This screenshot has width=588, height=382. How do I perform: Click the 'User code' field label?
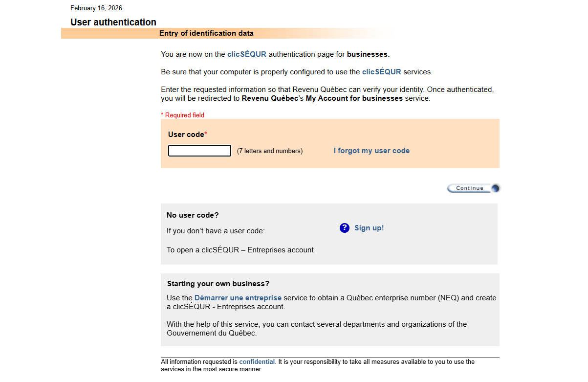click(x=186, y=135)
